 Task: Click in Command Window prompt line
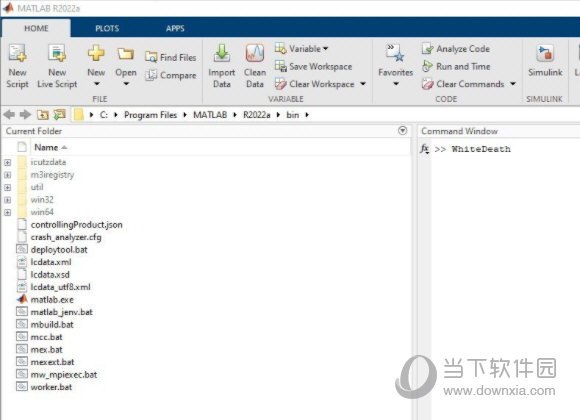point(481,149)
